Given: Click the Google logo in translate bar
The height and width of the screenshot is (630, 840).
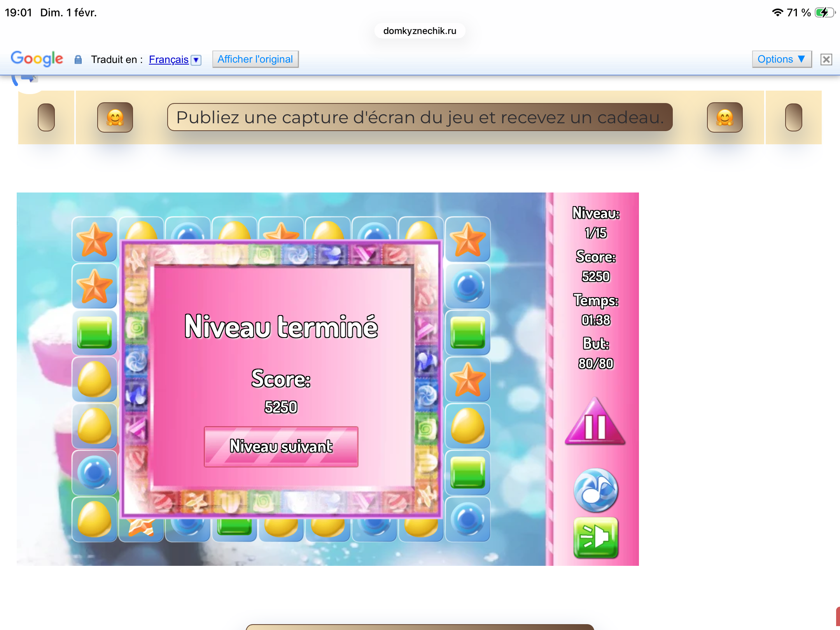Looking at the screenshot, I should point(37,59).
